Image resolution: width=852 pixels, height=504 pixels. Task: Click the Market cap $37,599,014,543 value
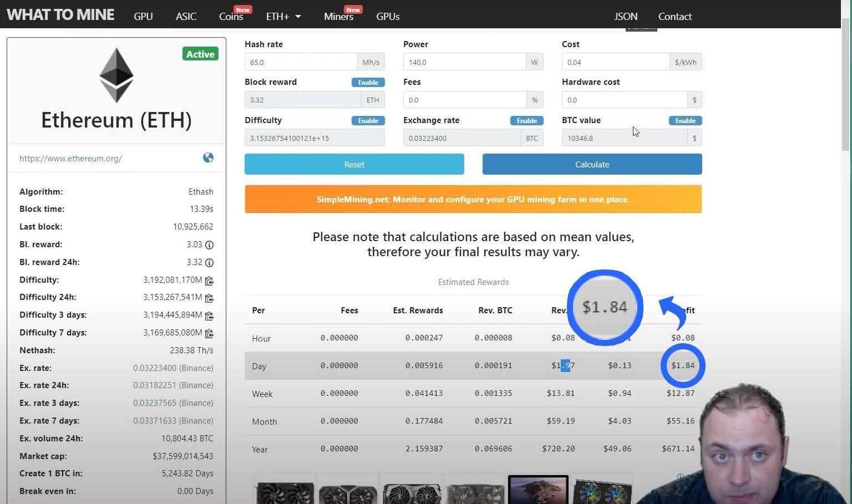tap(183, 456)
